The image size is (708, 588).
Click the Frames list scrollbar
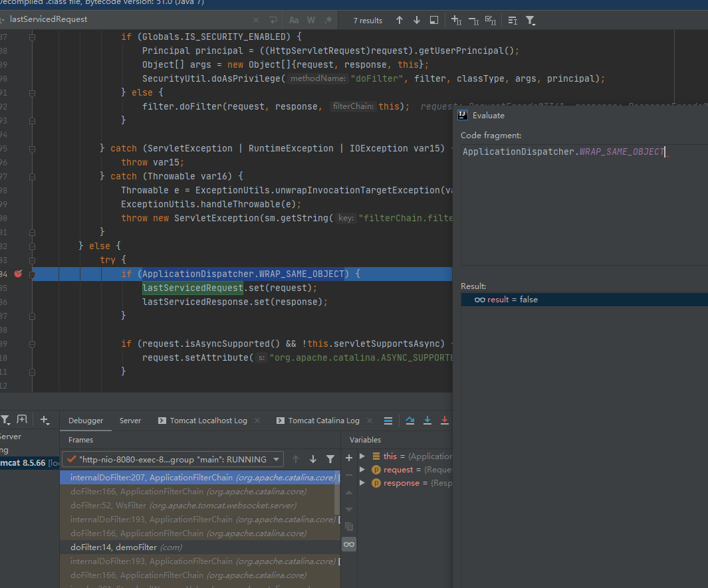(337, 492)
